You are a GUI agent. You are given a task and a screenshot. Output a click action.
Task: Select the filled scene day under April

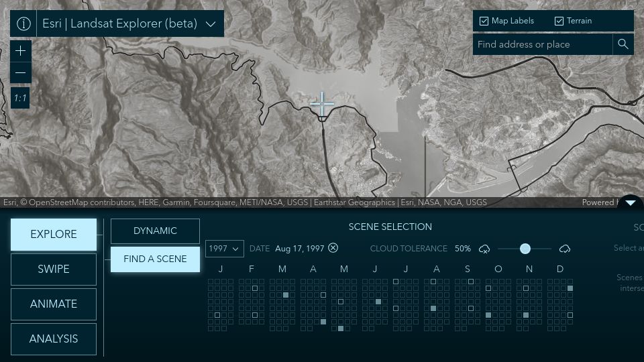point(323,322)
